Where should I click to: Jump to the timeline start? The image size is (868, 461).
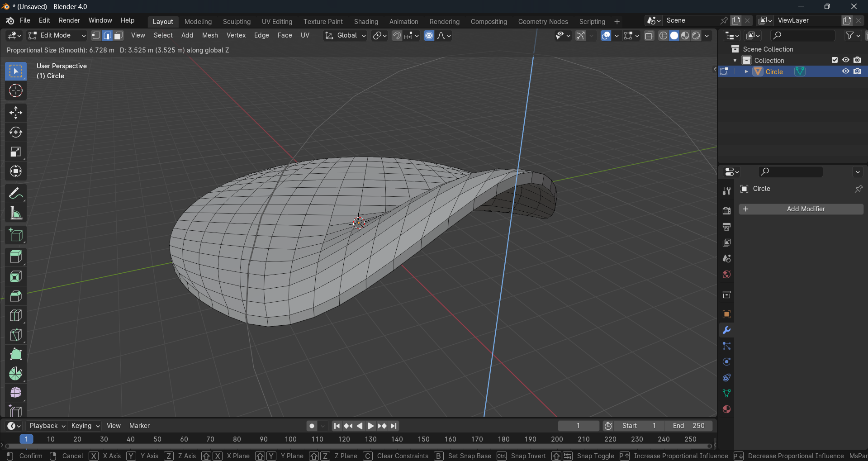337,426
